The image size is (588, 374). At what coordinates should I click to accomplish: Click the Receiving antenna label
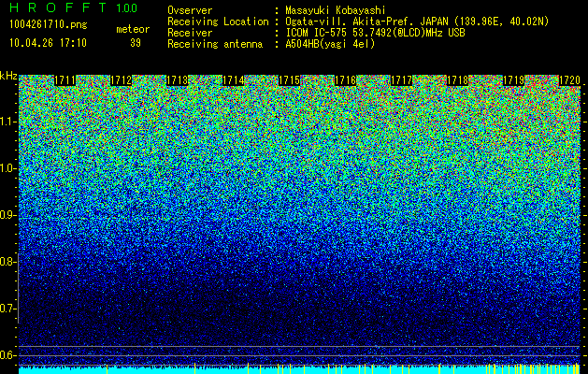215,44
